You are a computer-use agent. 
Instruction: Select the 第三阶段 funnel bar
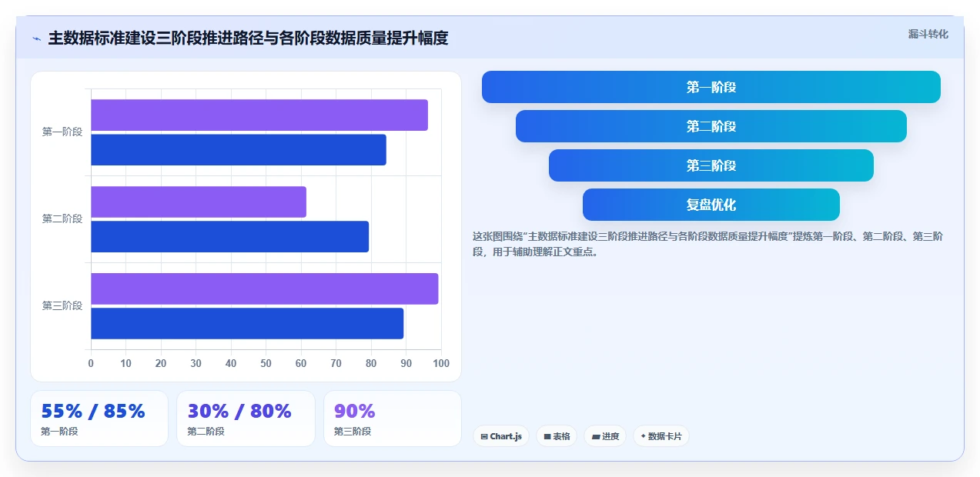click(x=711, y=165)
